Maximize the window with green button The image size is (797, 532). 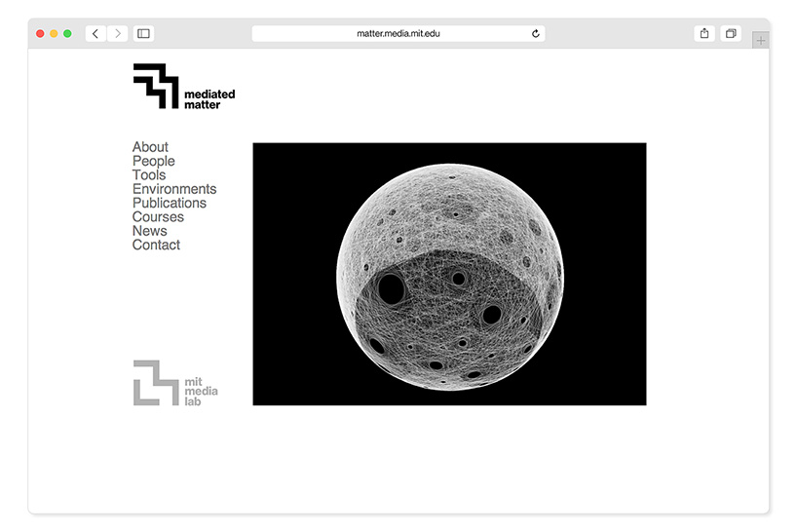pyautogui.click(x=67, y=33)
